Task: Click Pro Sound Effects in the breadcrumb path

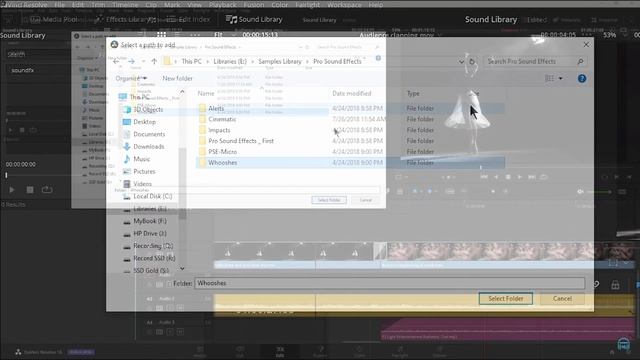Action: [337, 61]
